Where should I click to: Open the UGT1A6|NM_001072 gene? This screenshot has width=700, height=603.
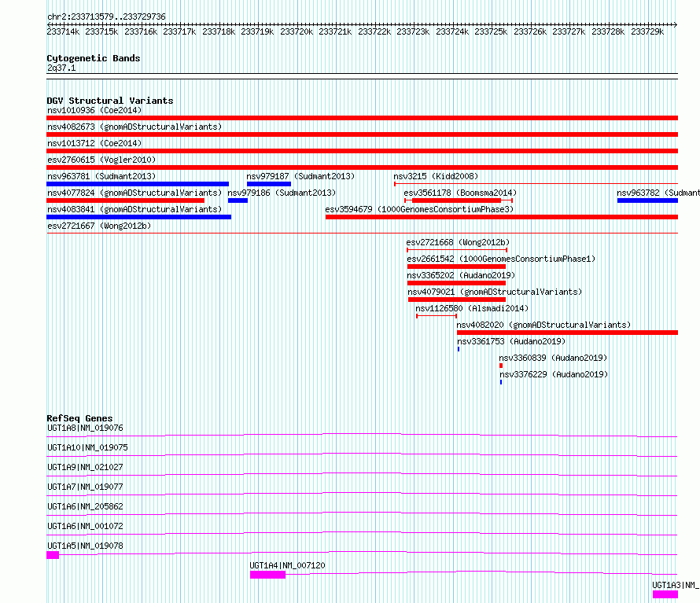85,526
